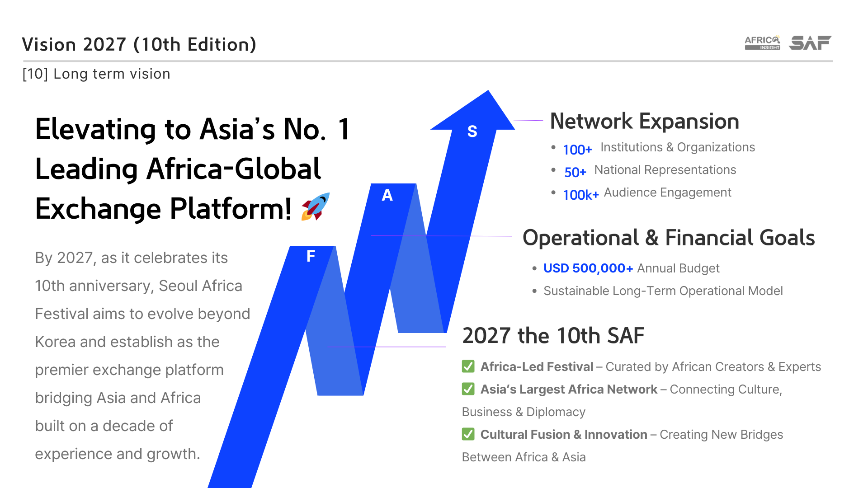Select the slide title Vision 2027 (10th Edition)

139,44
